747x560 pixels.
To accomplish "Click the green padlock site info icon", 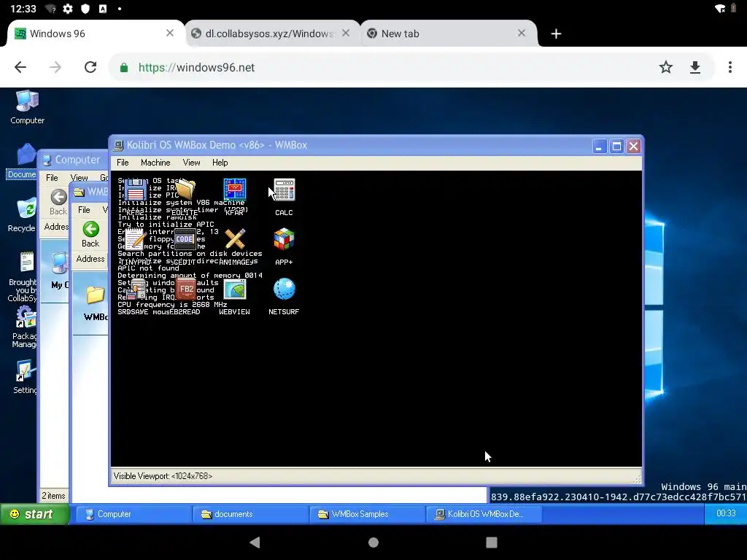I will pos(124,68).
